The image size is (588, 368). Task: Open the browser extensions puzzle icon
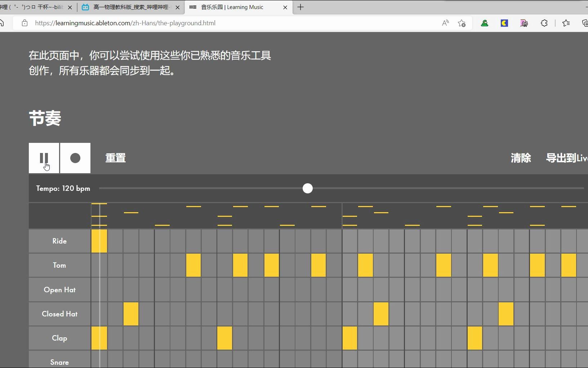(x=544, y=23)
